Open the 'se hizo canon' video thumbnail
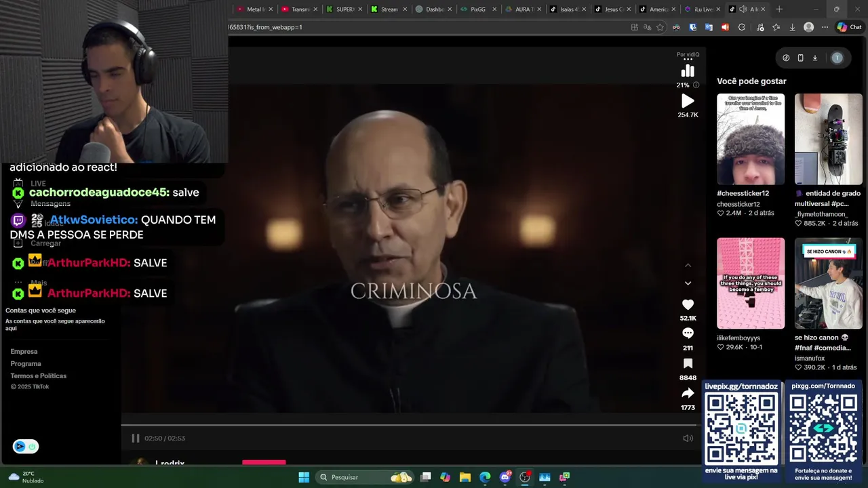Viewport: 868px width, 488px height. (829, 283)
